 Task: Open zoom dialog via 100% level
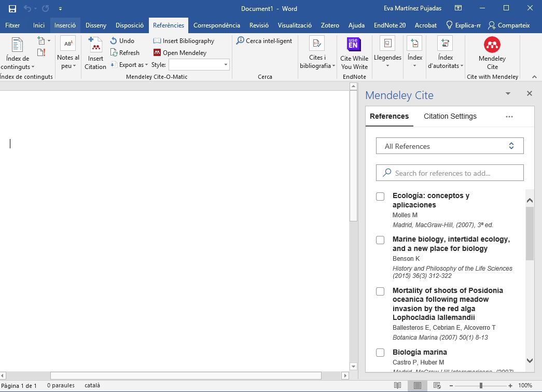click(x=525, y=385)
